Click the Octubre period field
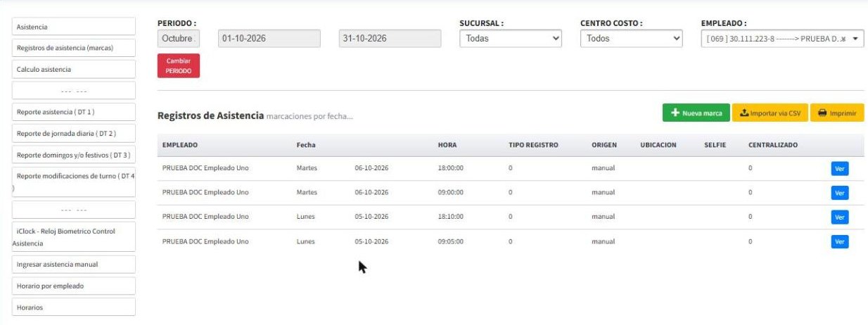 179,39
